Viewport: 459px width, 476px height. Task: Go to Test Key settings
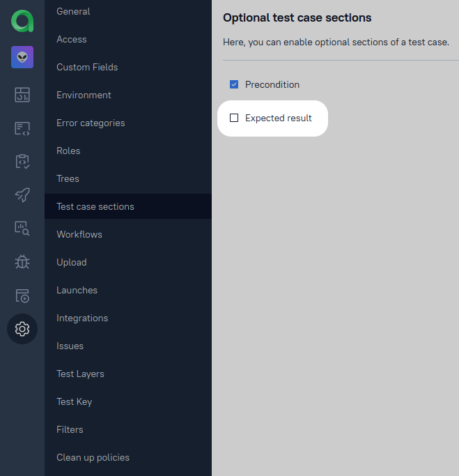[x=127, y=402]
